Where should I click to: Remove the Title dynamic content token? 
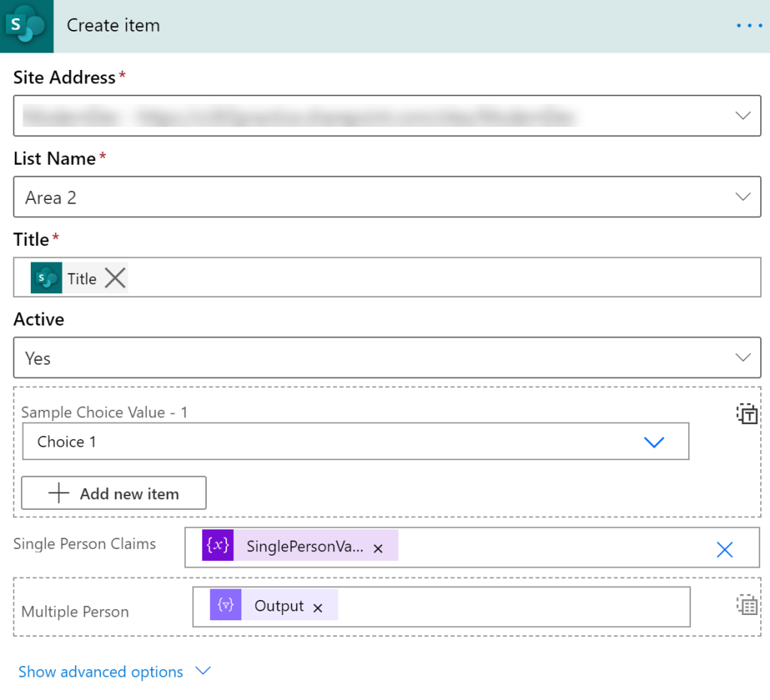(115, 278)
